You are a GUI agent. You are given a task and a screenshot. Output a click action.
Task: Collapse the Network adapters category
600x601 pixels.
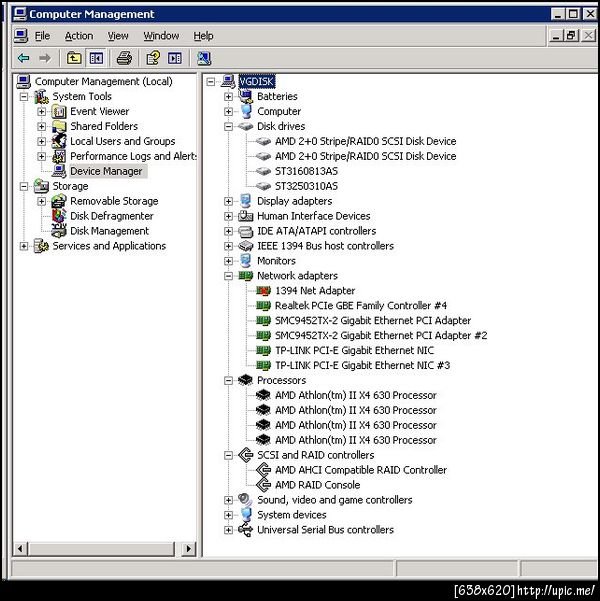(x=228, y=276)
